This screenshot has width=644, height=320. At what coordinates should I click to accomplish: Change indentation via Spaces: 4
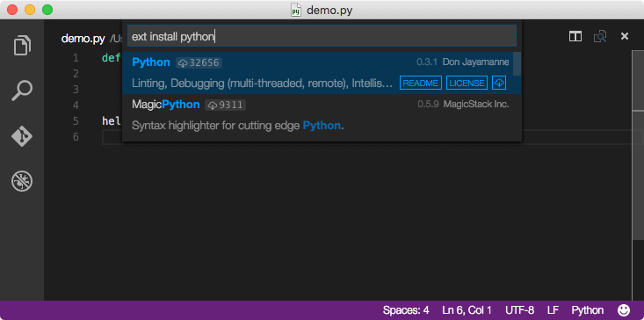click(406, 310)
